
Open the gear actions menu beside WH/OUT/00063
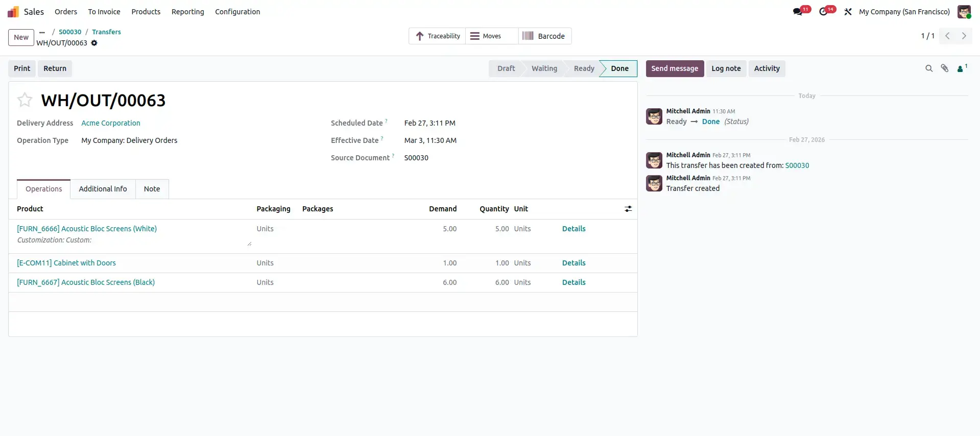click(94, 43)
